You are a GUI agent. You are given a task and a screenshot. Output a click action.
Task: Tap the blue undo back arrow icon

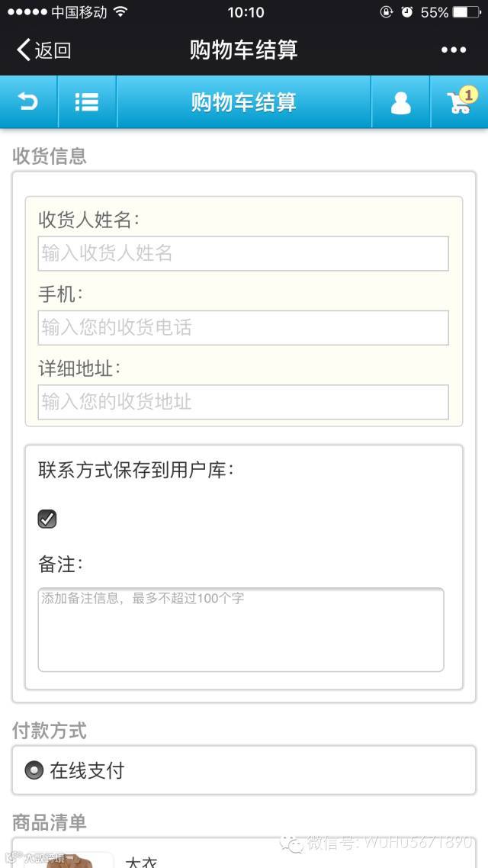tap(28, 102)
